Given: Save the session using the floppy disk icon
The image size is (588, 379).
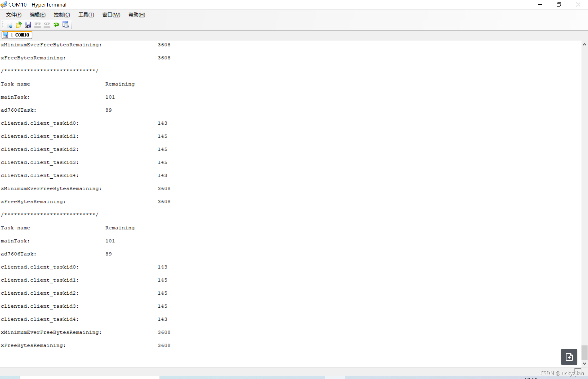Looking at the screenshot, I should (28, 25).
